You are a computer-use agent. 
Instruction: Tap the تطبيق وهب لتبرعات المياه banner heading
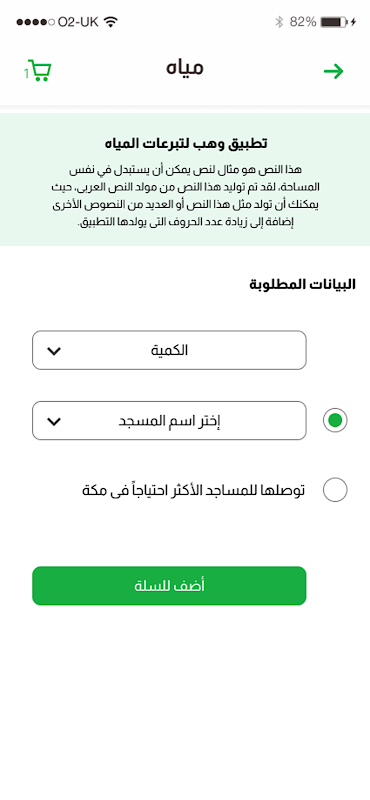[x=185, y=143]
